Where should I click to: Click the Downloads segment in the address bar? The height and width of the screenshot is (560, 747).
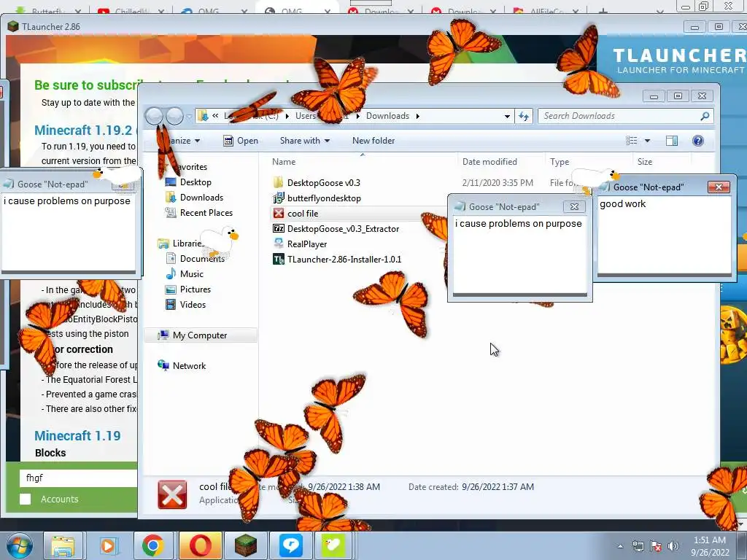tap(387, 116)
